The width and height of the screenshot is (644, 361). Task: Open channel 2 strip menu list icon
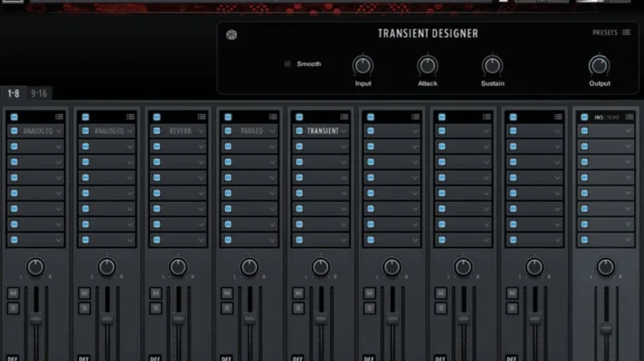coord(131,117)
